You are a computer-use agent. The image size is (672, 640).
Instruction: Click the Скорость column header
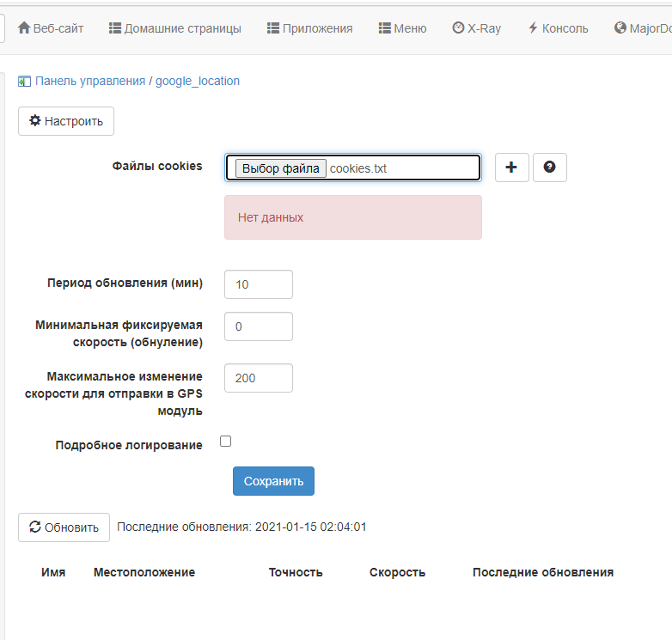click(x=397, y=572)
